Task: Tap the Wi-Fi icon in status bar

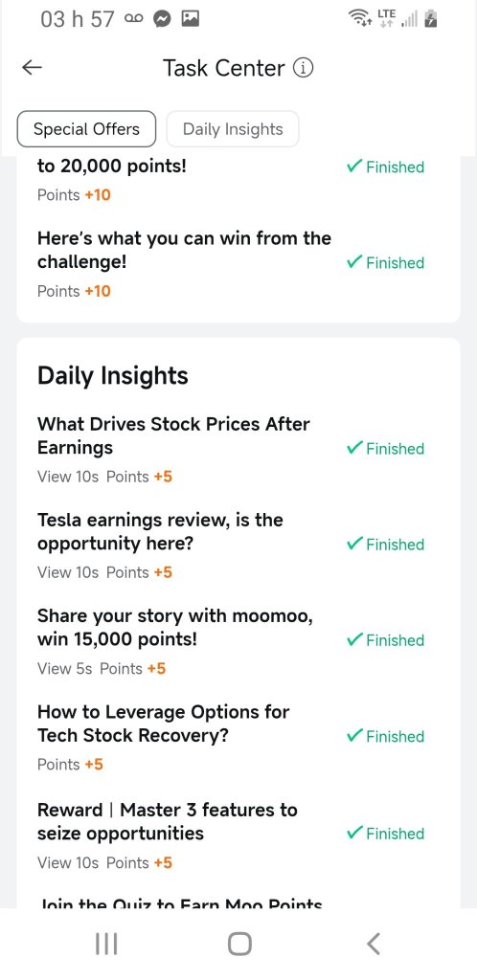Action: (361, 20)
